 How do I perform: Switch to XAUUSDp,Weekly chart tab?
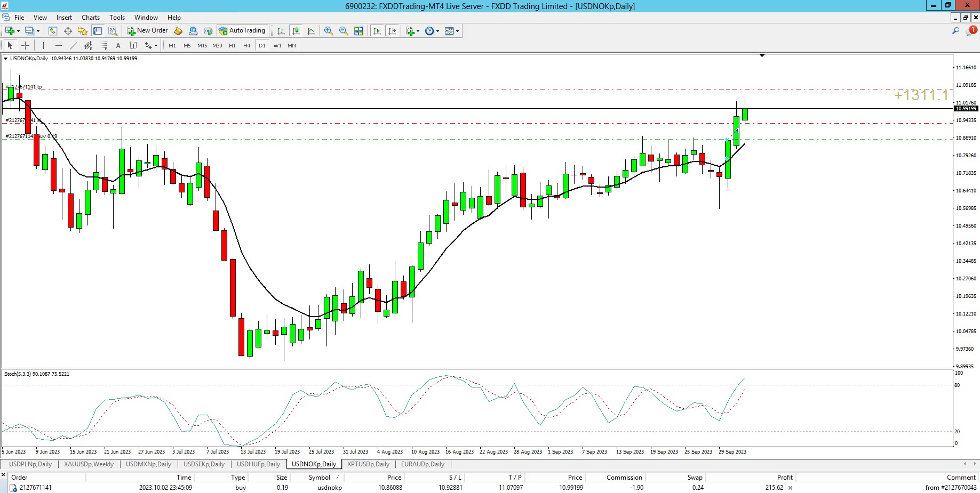tap(89, 464)
